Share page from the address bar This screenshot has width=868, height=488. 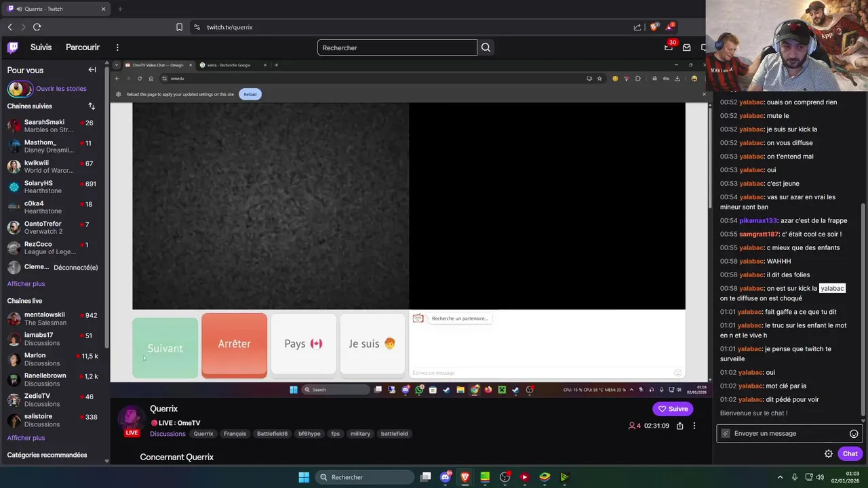coord(637,27)
